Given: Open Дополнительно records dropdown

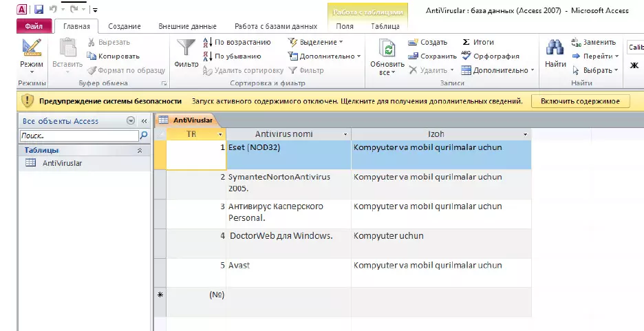Looking at the screenshot, I should [497, 70].
